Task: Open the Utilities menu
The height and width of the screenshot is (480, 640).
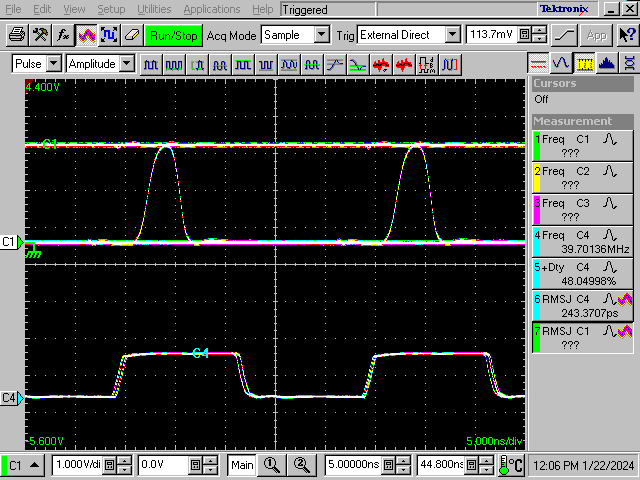Action: (x=154, y=9)
